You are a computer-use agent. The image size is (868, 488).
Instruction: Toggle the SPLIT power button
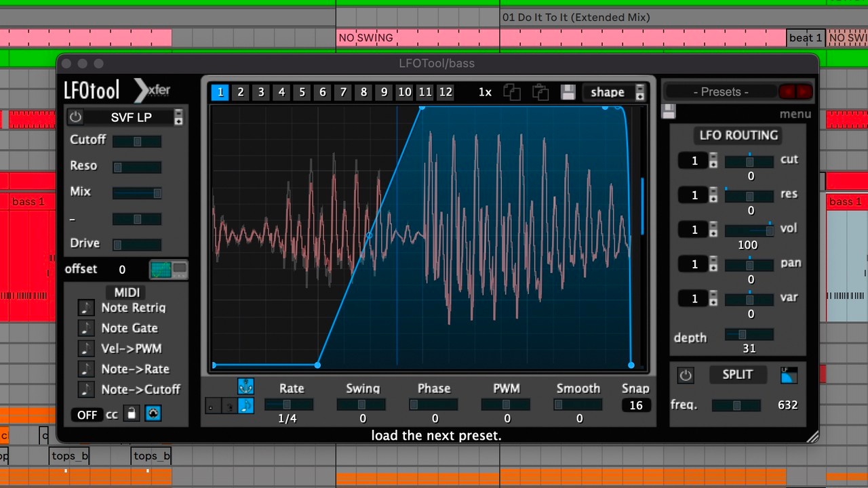click(686, 375)
